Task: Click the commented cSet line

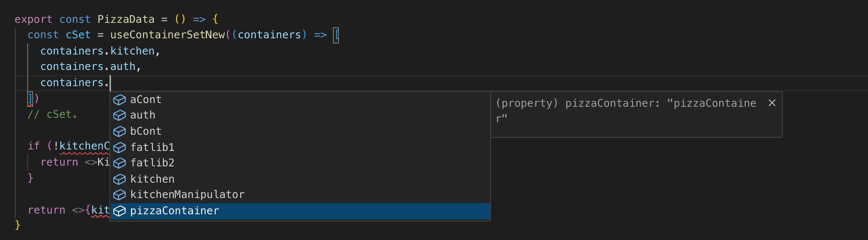Action: point(52,114)
